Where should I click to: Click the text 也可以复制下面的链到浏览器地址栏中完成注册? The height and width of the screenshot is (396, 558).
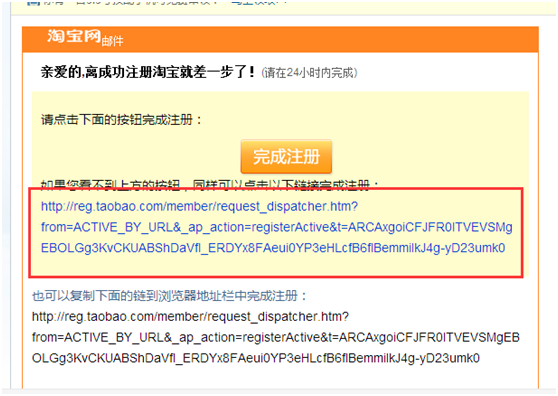(169, 296)
